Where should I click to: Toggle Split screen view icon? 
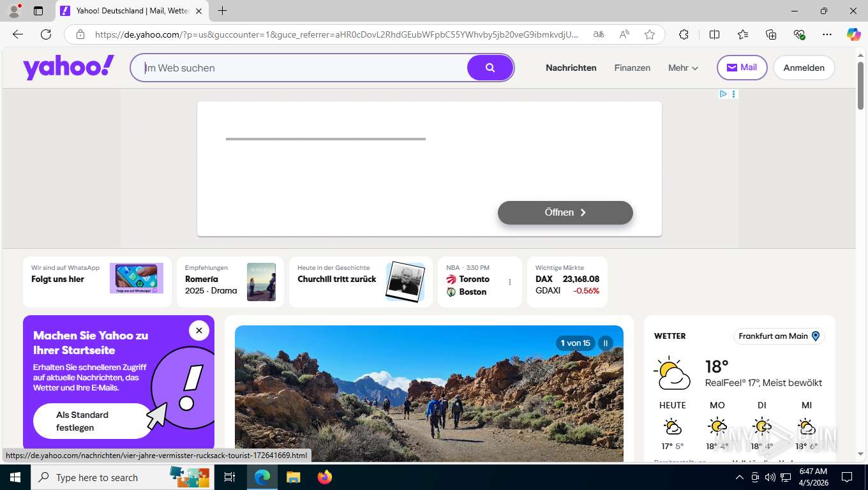(715, 34)
